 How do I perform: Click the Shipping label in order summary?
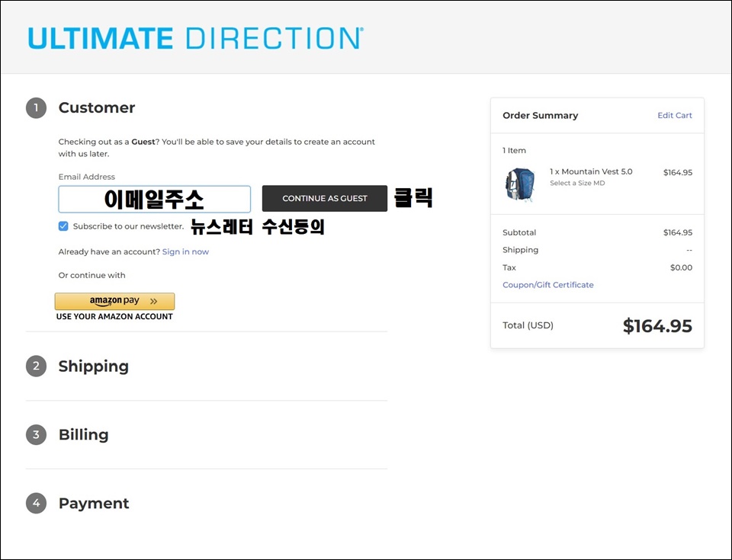520,250
